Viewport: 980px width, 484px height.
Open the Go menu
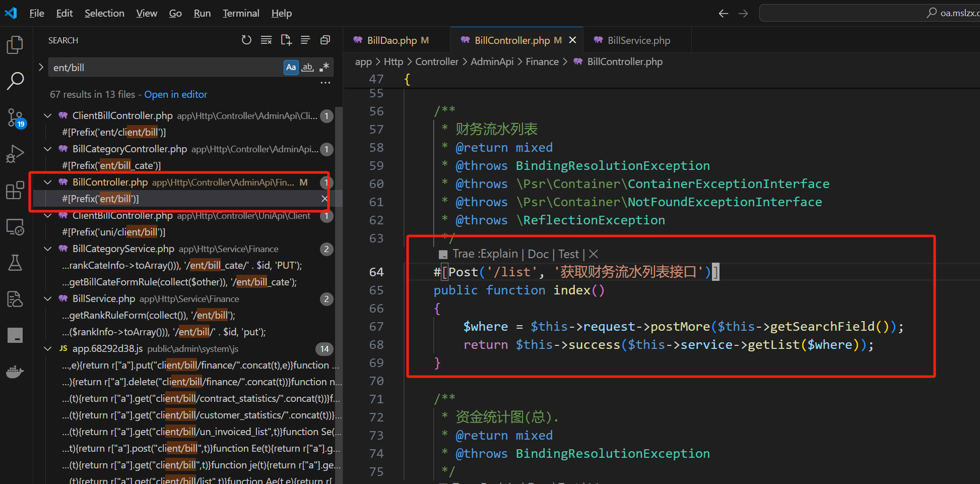coord(175,13)
